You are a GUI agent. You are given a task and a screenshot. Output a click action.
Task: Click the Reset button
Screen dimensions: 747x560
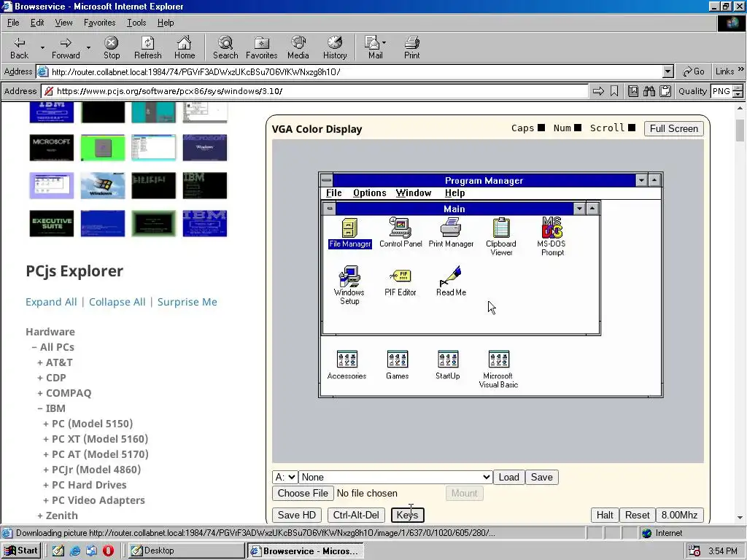(637, 516)
